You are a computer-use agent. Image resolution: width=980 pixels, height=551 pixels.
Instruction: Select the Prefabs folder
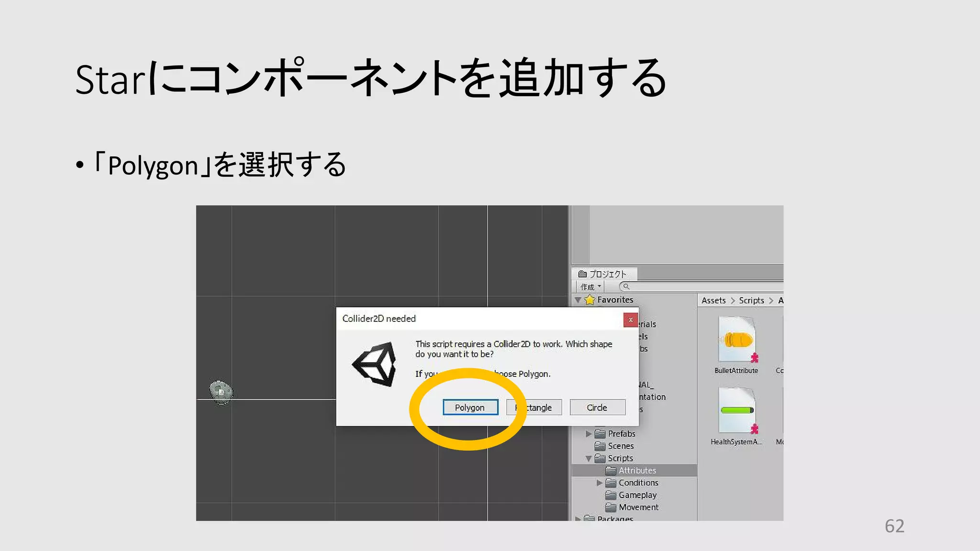621,434
